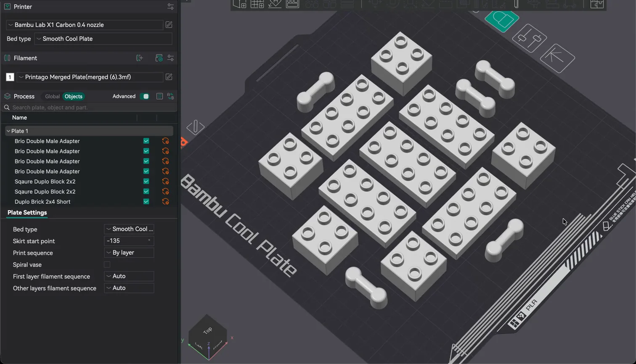The height and width of the screenshot is (364, 636).
Task: Reset settings icon for first Sqaure Duplo Block 2x2
Action: [165, 182]
